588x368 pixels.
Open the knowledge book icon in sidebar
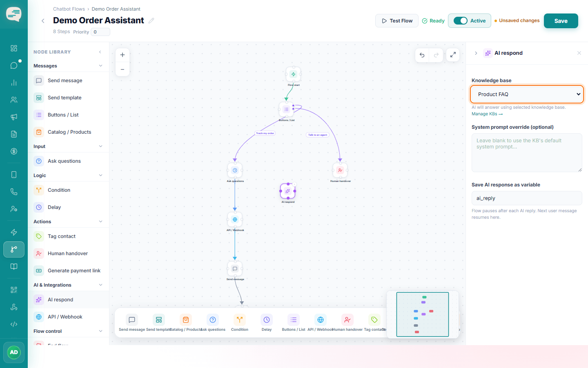(x=14, y=267)
